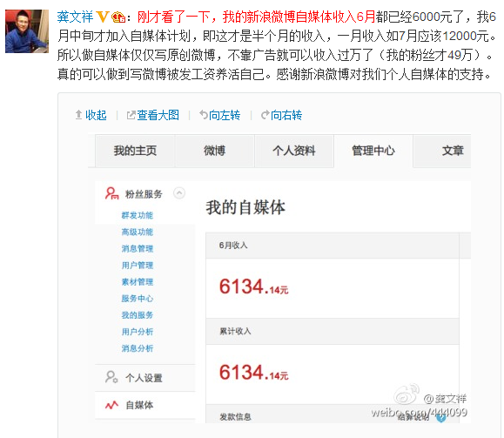Click the username 龚文祥 link
Viewport: 504px width, 438px height.
pyautogui.click(x=75, y=17)
